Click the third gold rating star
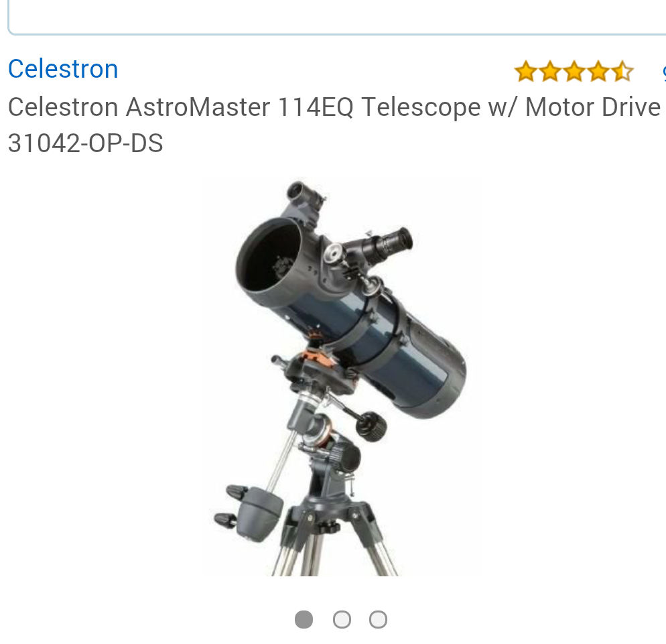Screen dimensions: 666x644 pyautogui.click(x=574, y=71)
